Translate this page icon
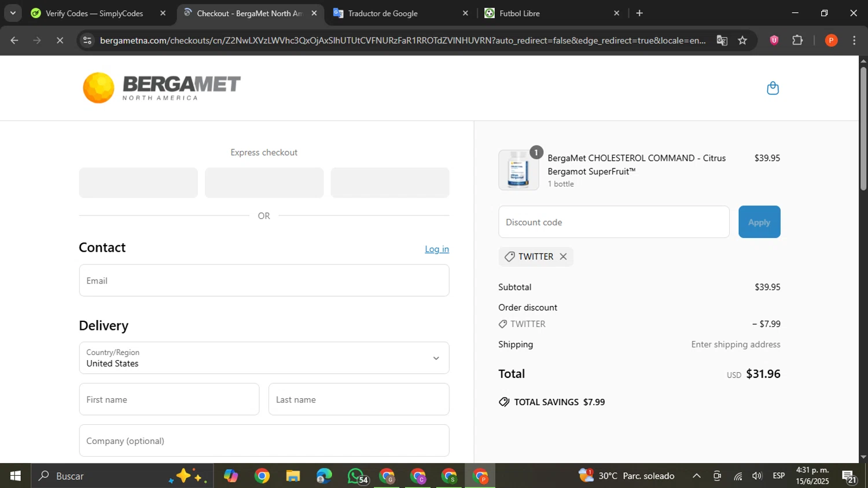Screen dimensions: 868x488 pos(722,41)
